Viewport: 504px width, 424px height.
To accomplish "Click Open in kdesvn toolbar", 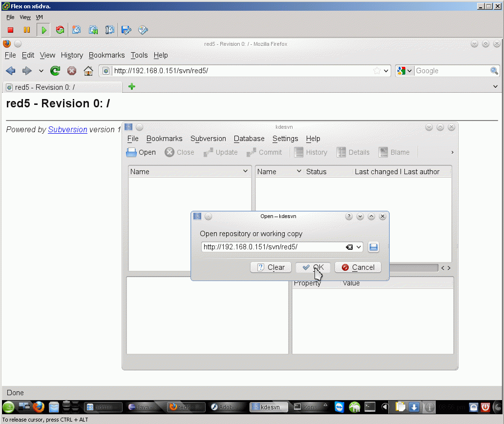I will (x=141, y=152).
